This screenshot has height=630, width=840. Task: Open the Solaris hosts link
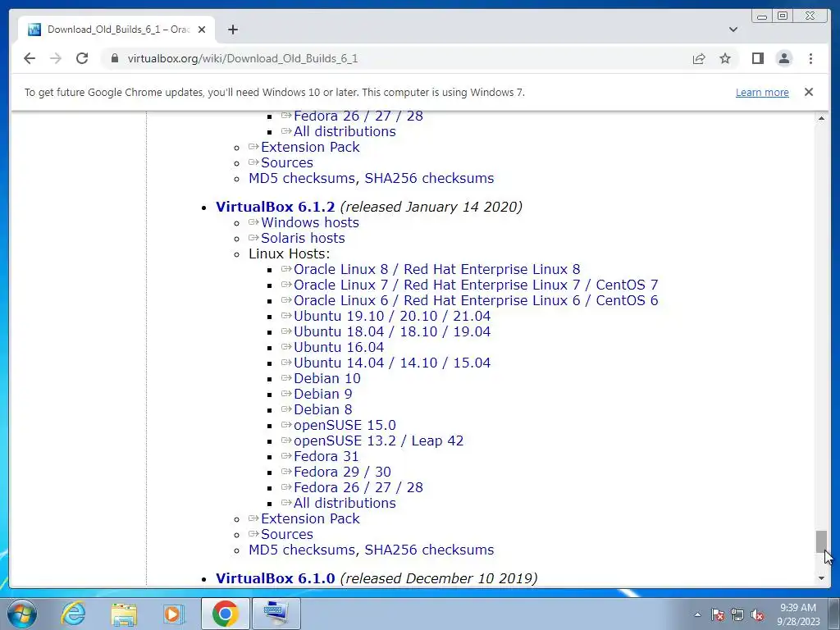click(x=304, y=238)
